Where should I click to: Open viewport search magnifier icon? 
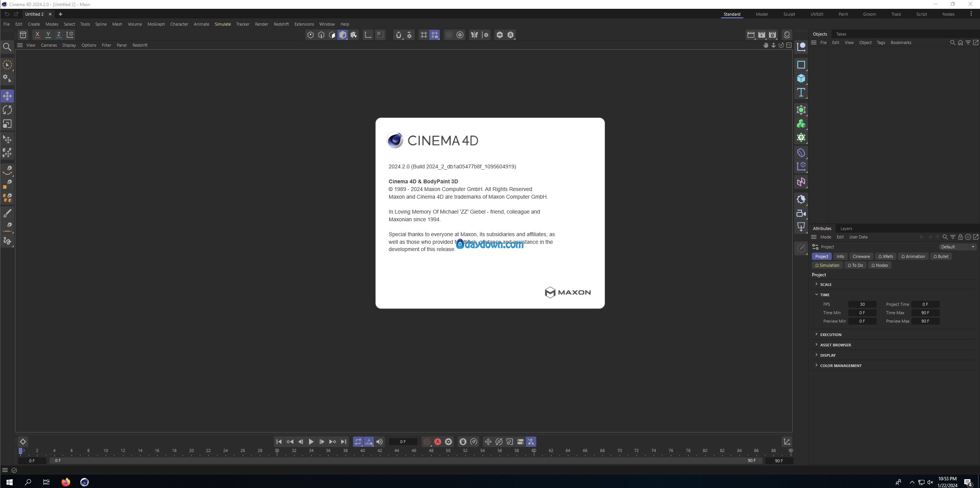pos(7,47)
